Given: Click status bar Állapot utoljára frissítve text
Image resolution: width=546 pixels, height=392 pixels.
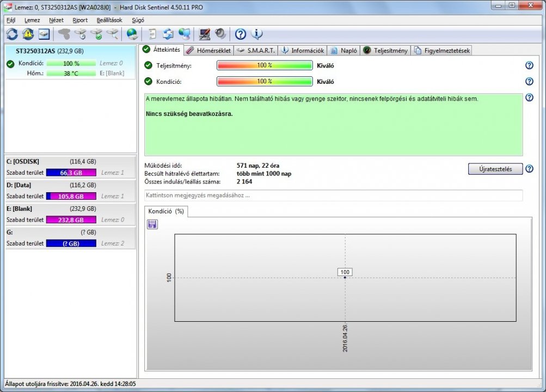Looking at the screenshot, I should tap(70, 384).
